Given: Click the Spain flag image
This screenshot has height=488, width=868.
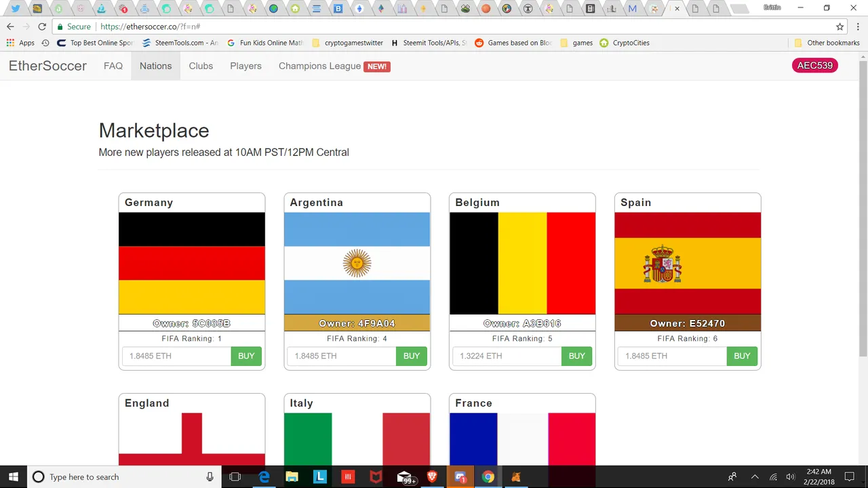Looking at the screenshot, I should (688, 264).
